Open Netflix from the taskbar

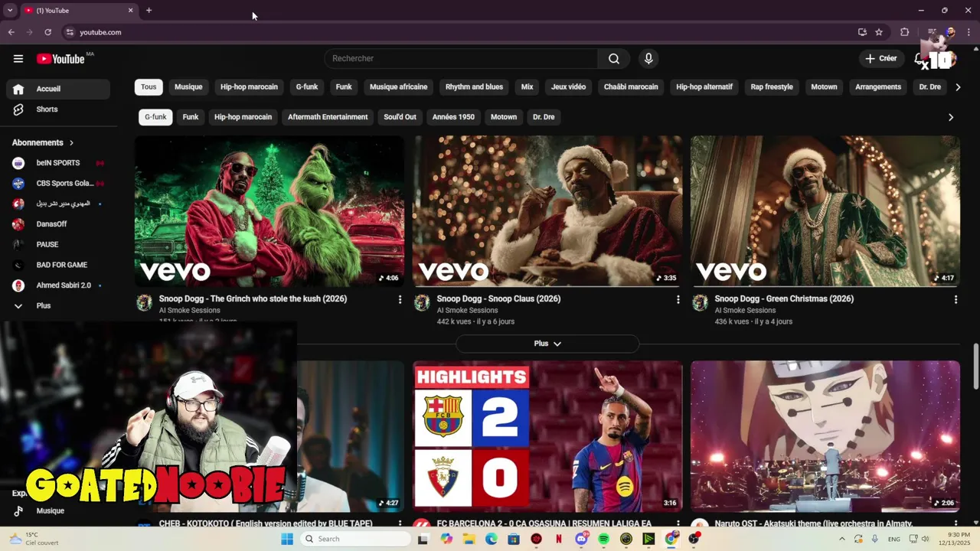pos(559,539)
